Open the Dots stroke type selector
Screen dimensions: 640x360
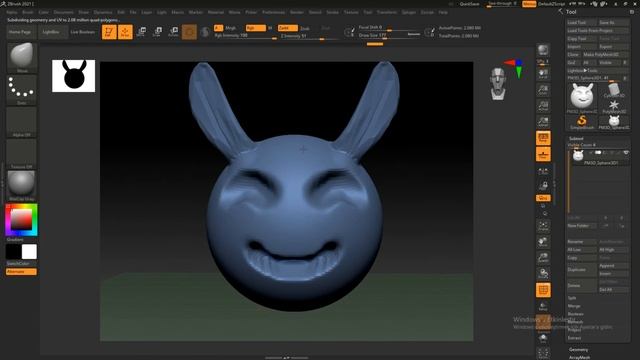(x=22, y=89)
